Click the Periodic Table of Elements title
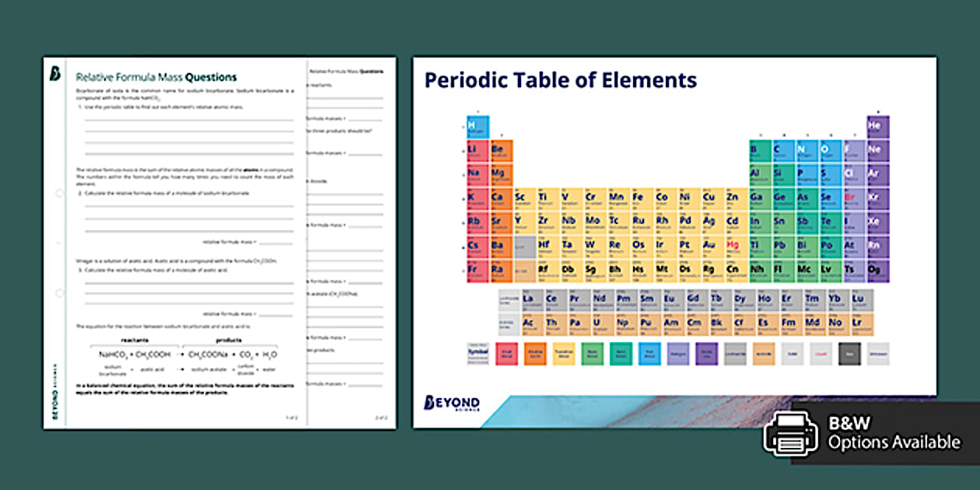This screenshot has width=980, height=490. pos(560,79)
